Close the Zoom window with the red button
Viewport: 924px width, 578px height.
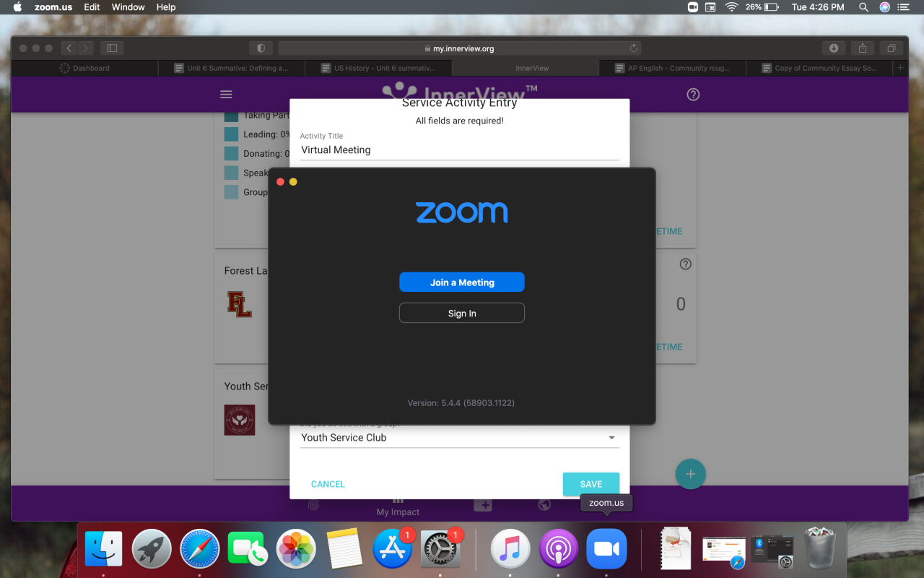280,181
